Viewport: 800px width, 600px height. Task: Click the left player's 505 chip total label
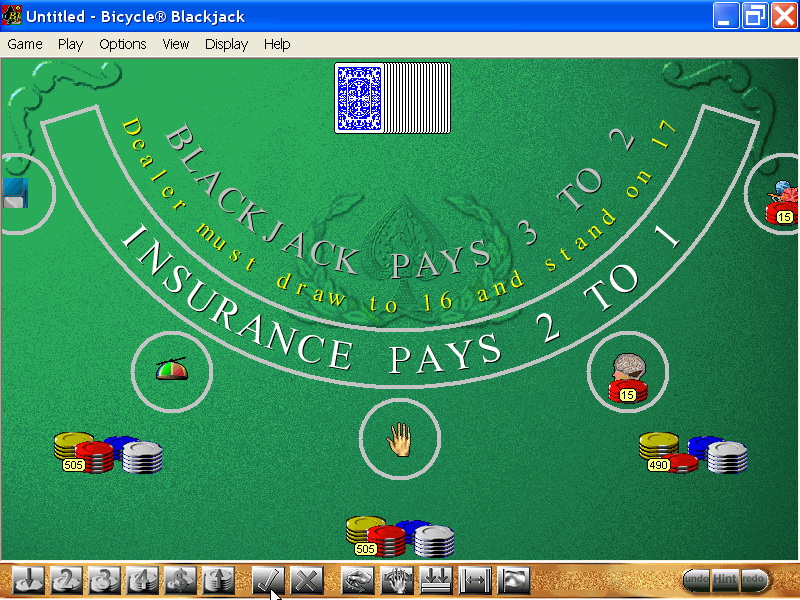(x=73, y=465)
